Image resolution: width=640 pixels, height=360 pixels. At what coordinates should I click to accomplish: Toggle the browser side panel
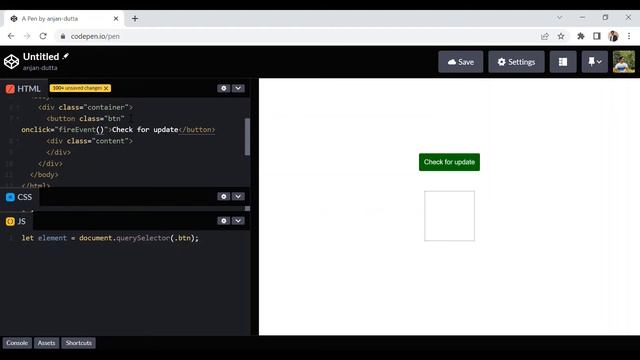597,36
